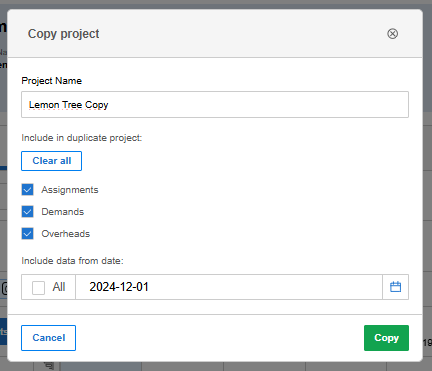Close the Copy project dialog
The image size is (432, 371).
(x=392, y=34)
